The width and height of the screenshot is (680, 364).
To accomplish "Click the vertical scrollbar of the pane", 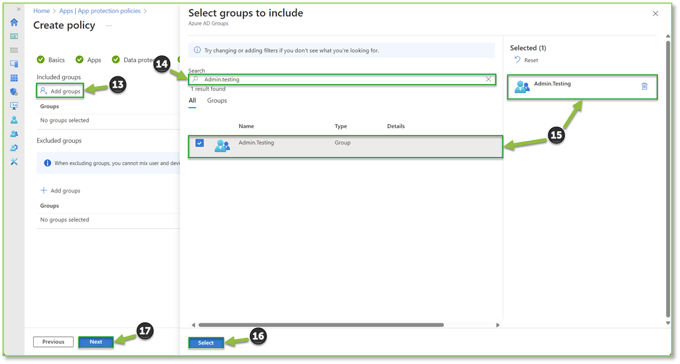I will click(668, 178).
